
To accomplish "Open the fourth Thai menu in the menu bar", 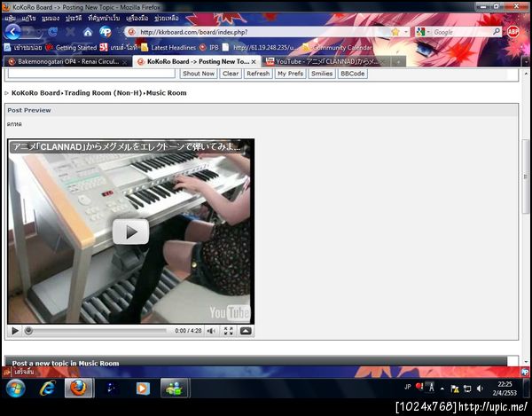I will pos(74,18).
